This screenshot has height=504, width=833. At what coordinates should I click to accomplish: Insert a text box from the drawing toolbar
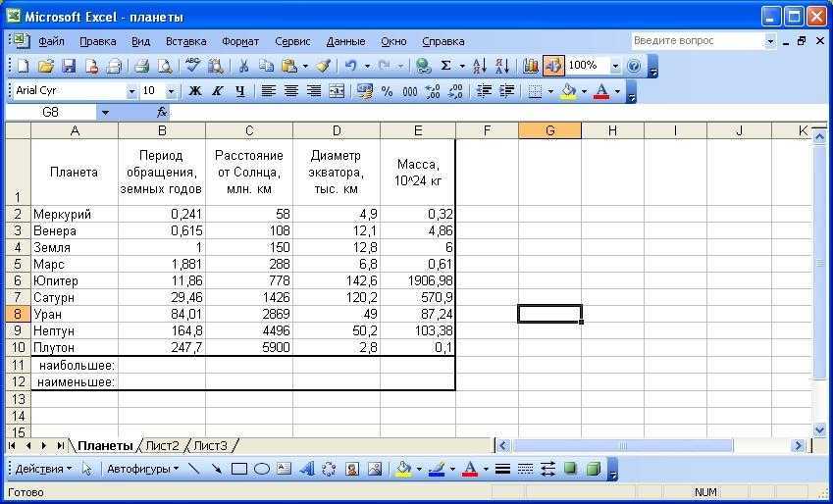(285, 469)
